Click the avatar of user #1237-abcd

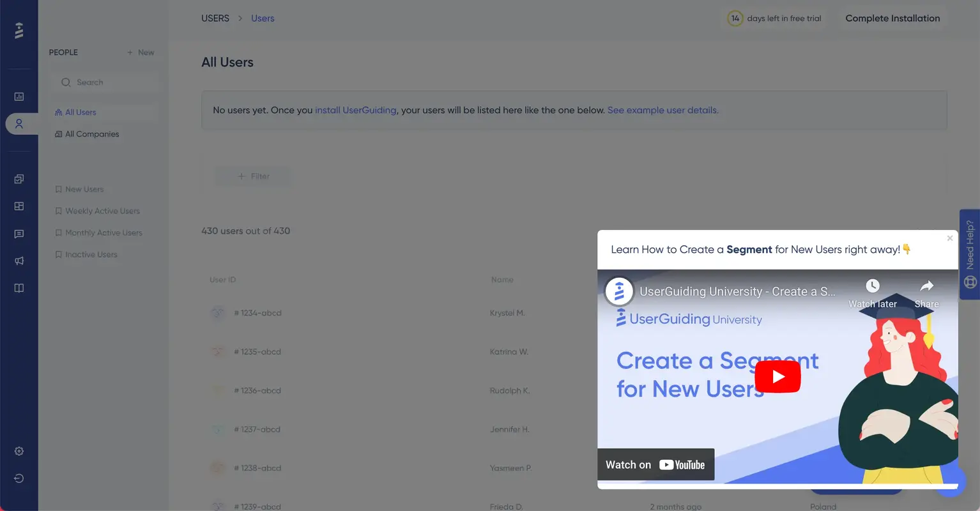tap(218, 429)
